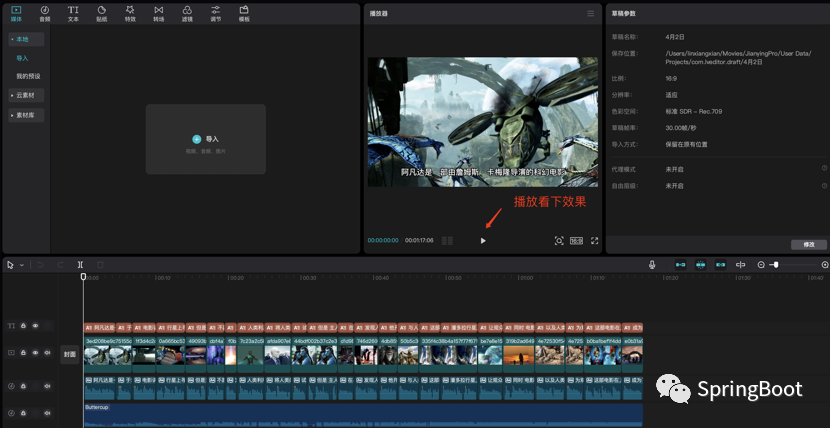Open the 滤镜 (Filters) tab

click(x=187, y=13)
